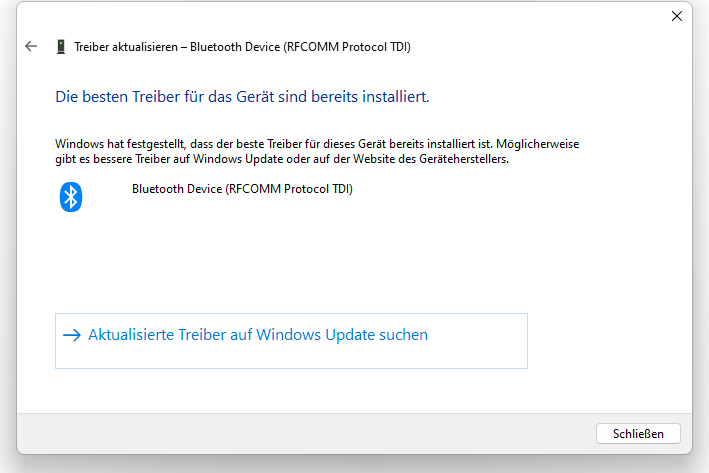This screenshot has height=473, width=709.
Task: Go back with the left arrow
Action: tap(31, 46)
